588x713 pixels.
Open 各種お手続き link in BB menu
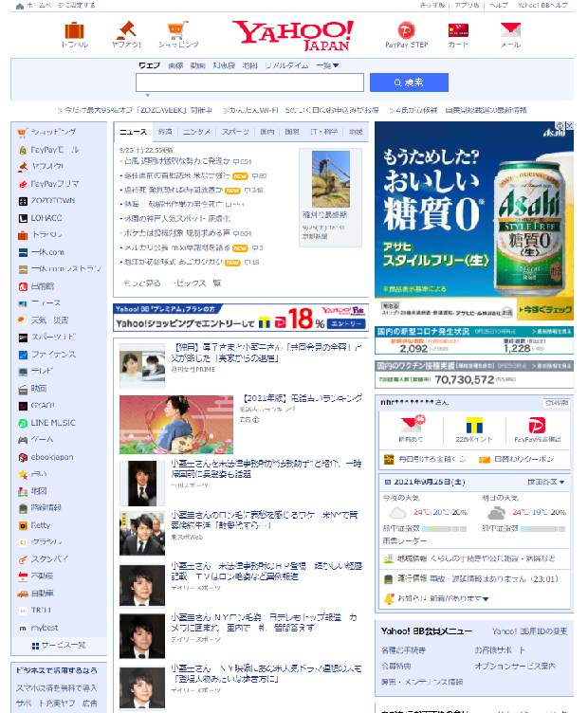(403, 650)
